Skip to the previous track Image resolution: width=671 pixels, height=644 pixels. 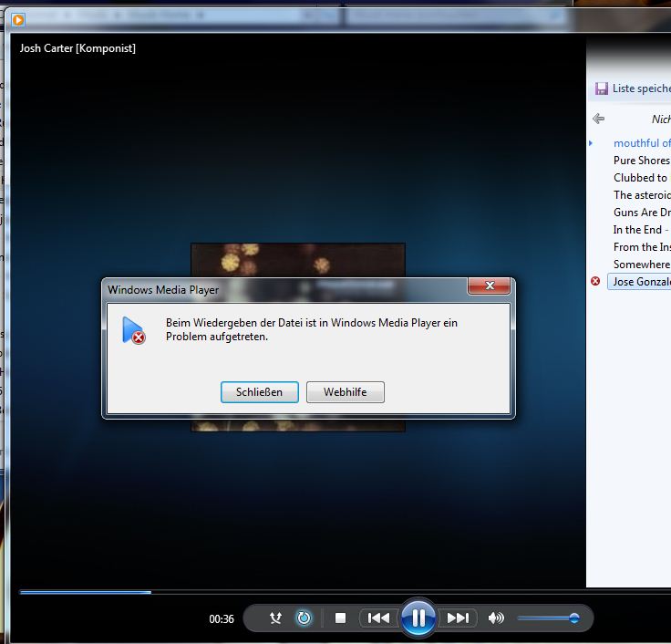[x=378, y=618]
